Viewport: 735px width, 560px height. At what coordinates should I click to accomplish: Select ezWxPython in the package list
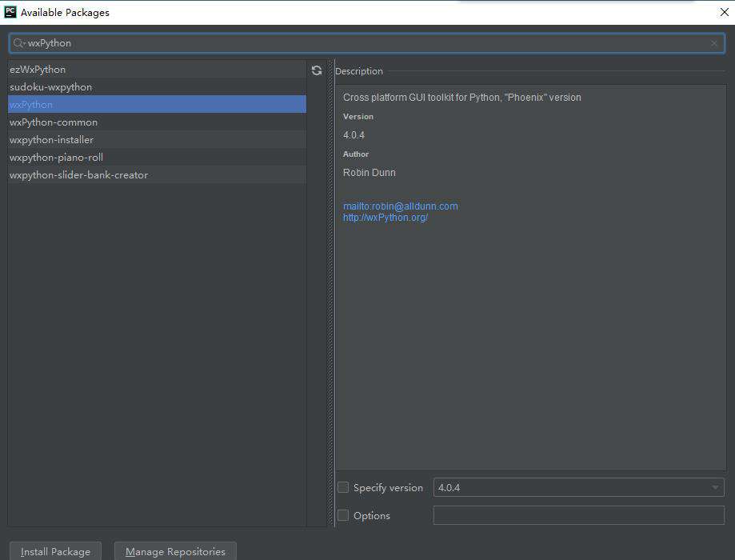(157, 70)
